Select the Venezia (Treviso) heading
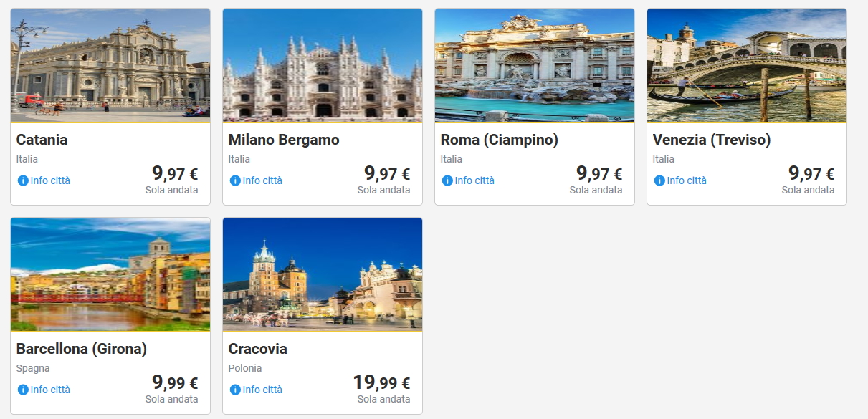The image size is (868, 419). pyautogui.click(x=712, y=140)
